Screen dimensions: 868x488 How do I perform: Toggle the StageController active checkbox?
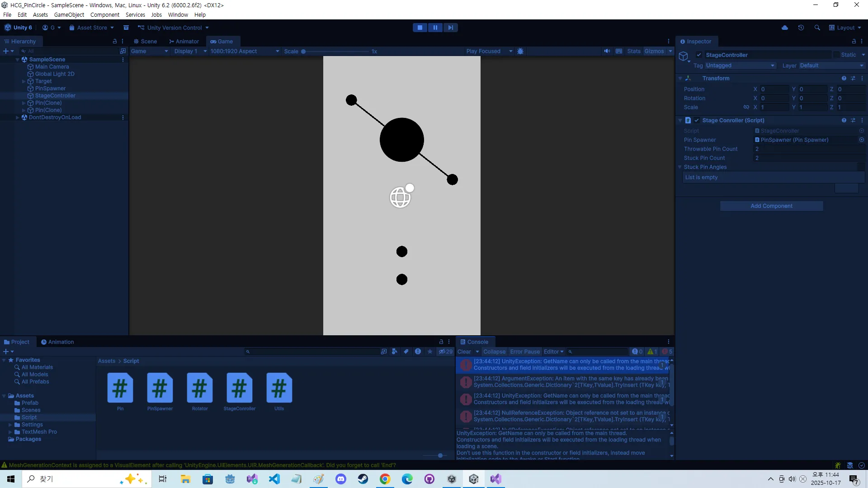coord(699,55)
